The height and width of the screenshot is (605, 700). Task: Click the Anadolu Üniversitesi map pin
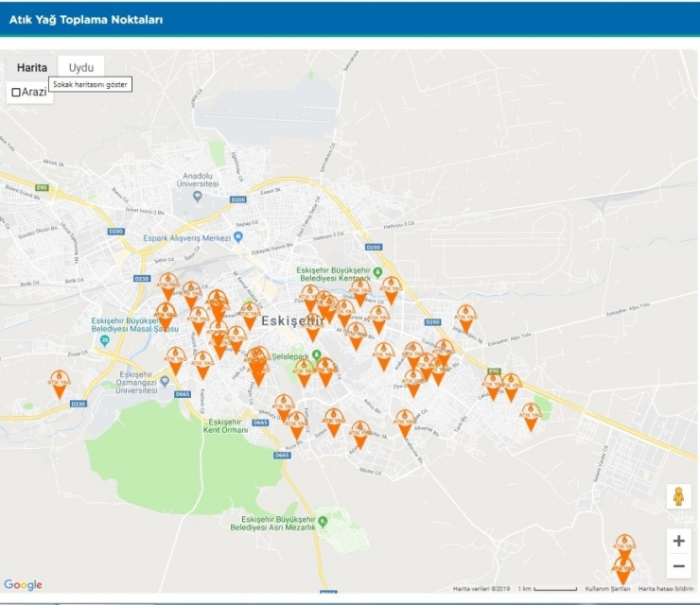(197, 197)
